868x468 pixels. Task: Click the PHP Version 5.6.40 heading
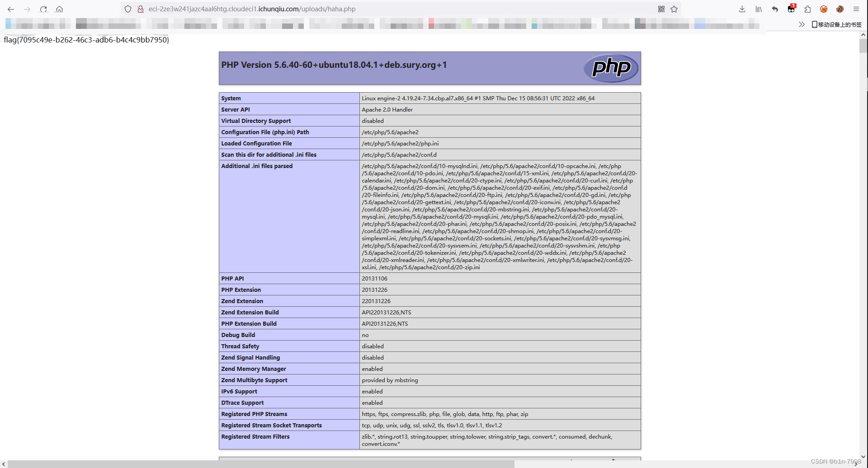(x=334, y=65)
